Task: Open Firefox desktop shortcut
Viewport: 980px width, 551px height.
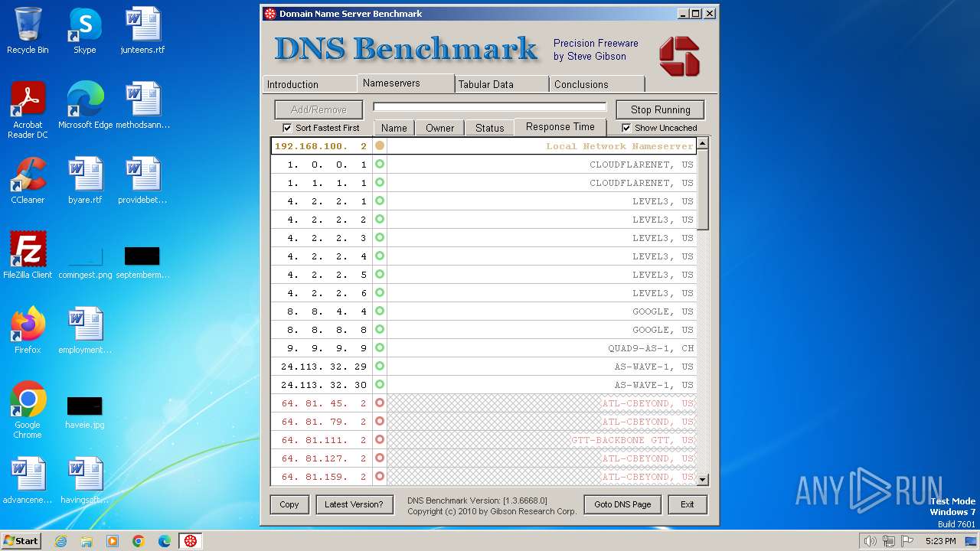Action: pos(28,331)
